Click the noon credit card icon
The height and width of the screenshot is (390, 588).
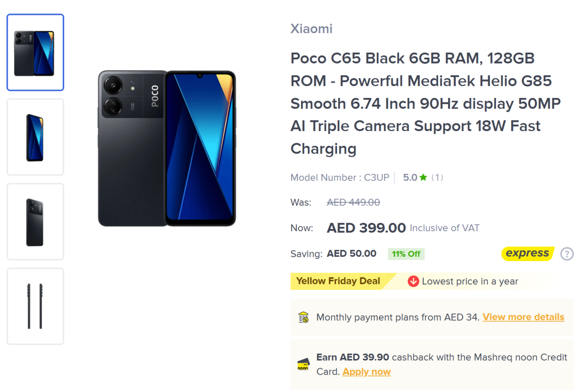[x=303, y=364]
